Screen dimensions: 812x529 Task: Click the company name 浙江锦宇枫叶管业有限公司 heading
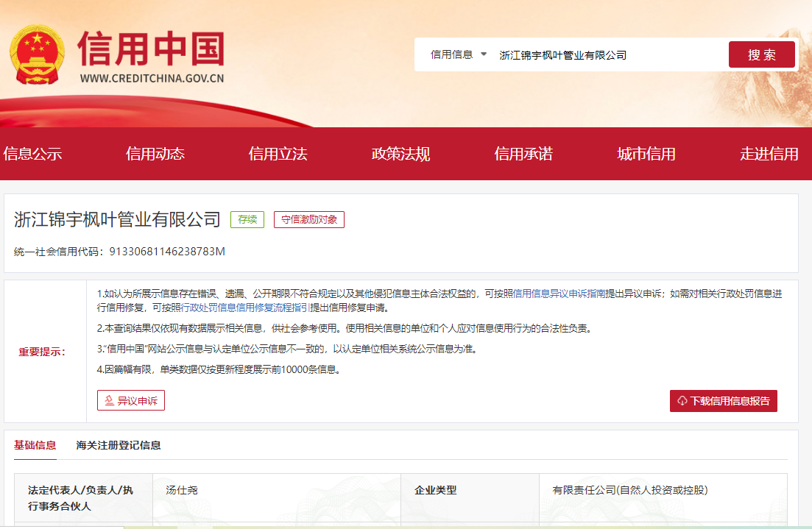(118, 219)
